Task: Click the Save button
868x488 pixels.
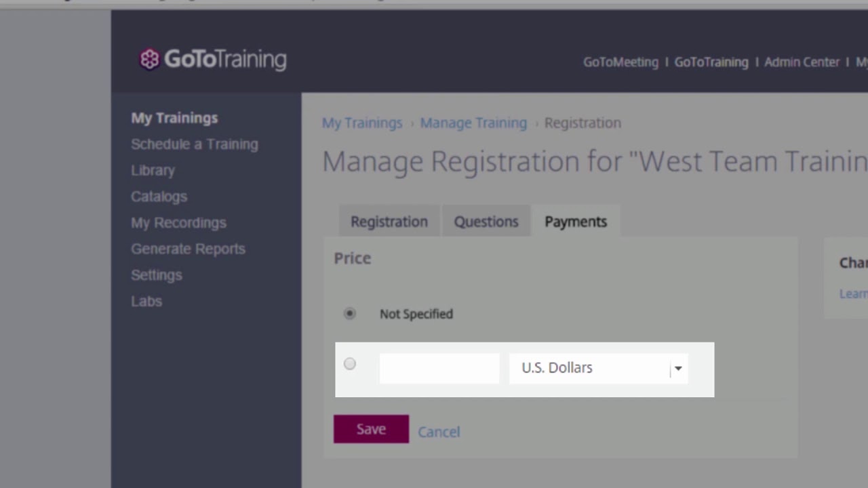Action: pos(371,429)
